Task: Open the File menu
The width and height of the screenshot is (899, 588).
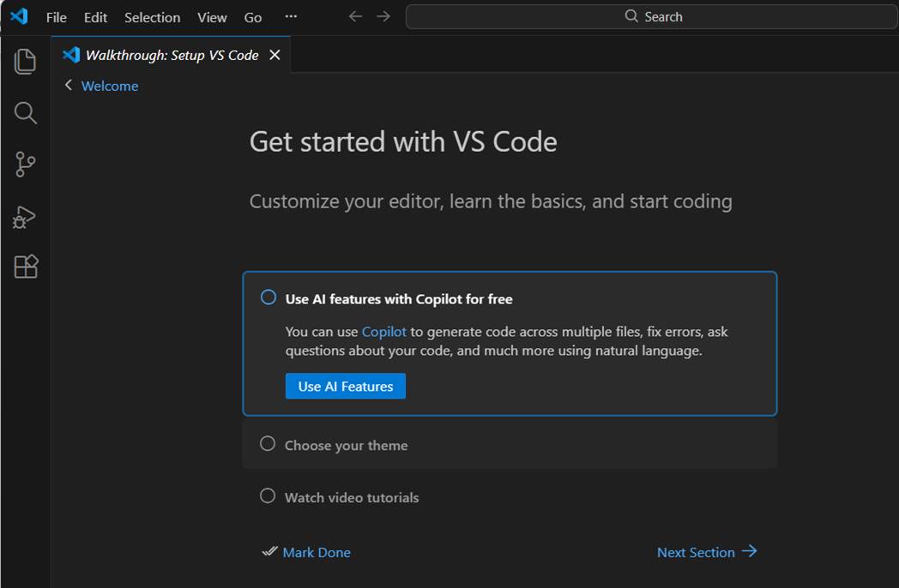Action: [x=56, y=17]
